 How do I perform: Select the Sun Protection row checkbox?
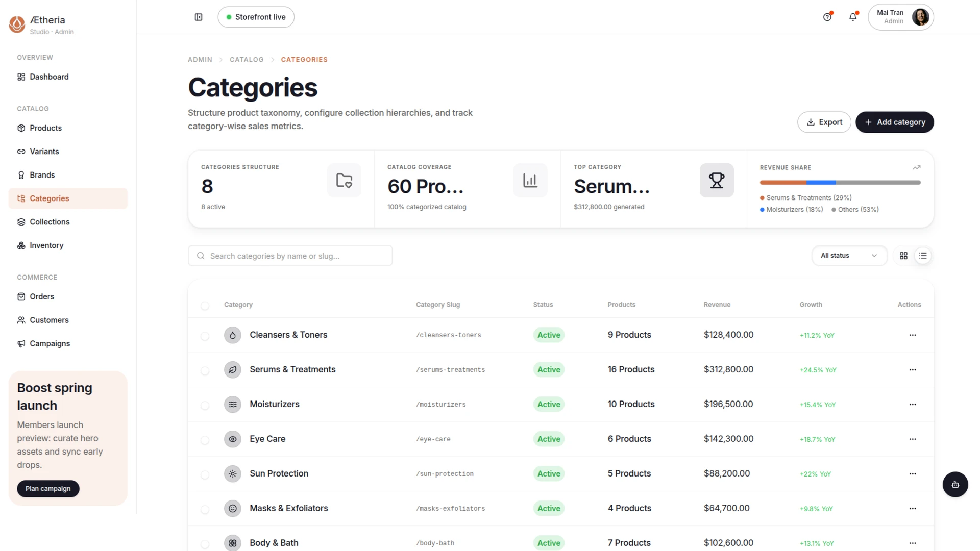(205, 475)
